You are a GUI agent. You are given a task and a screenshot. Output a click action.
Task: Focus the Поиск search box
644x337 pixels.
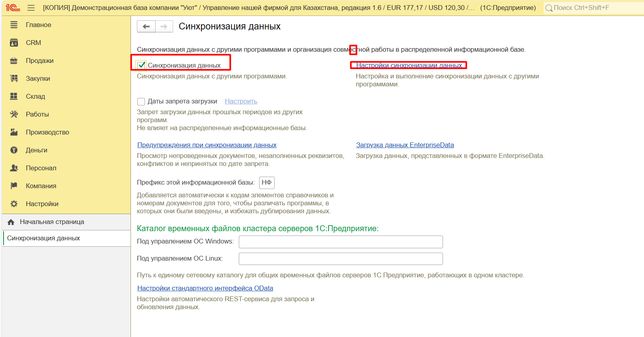[593, 8]
